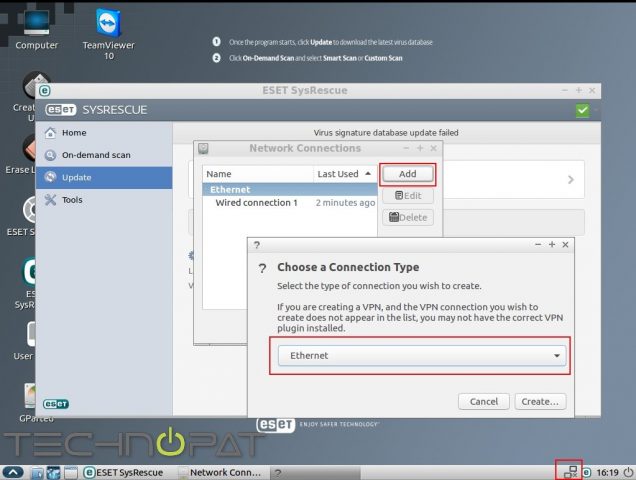
Task: Sort connections by Last Used column
Action: (345, 174)
